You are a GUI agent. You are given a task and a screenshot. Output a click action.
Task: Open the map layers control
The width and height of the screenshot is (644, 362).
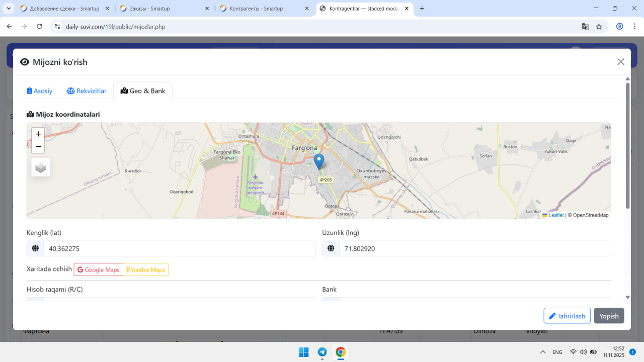click(41, 167)
